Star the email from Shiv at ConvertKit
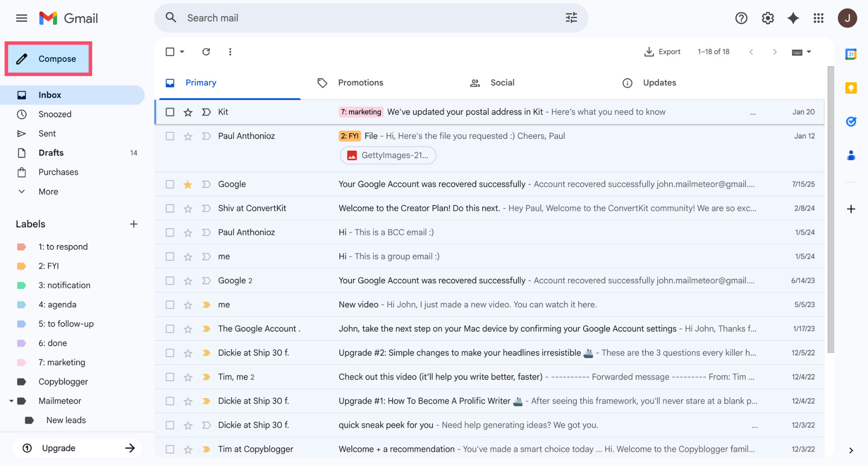The height and width of the screenshot is (466, 868). pos(188,208)
